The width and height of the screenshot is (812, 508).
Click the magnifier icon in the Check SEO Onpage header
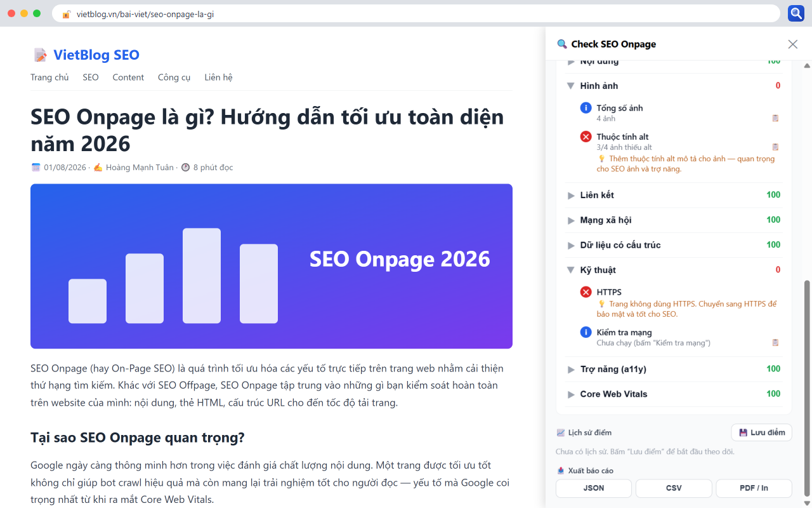[x=562, y=44]
